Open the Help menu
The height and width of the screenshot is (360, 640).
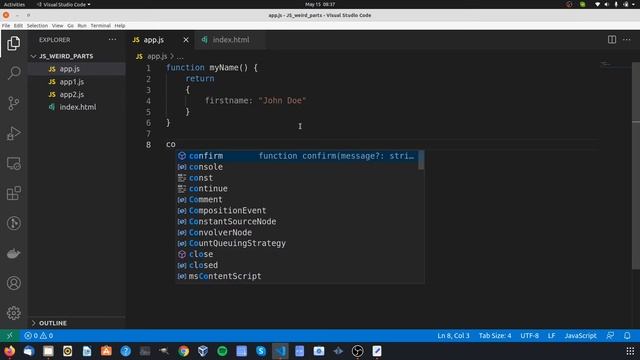(x=120, y=25)
